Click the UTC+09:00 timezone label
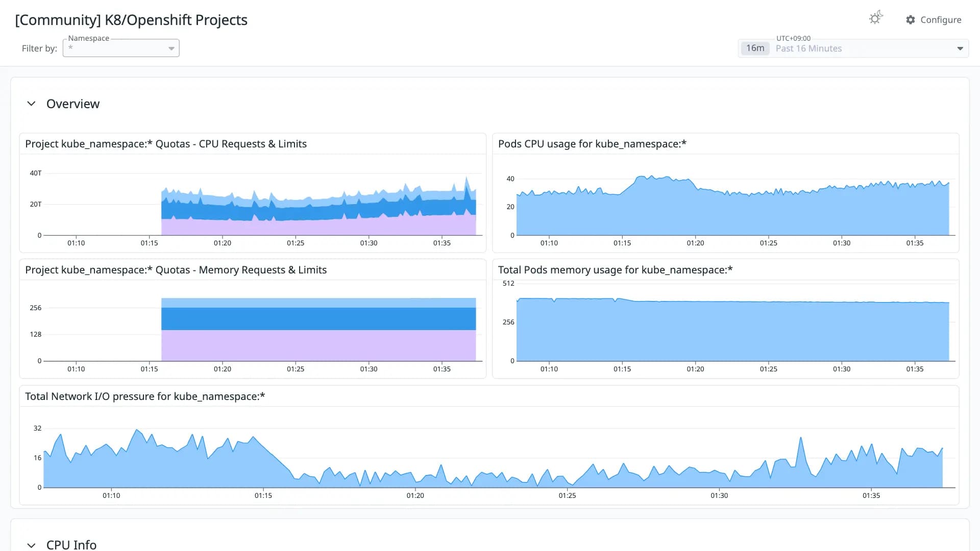 (x=793, y=38)
